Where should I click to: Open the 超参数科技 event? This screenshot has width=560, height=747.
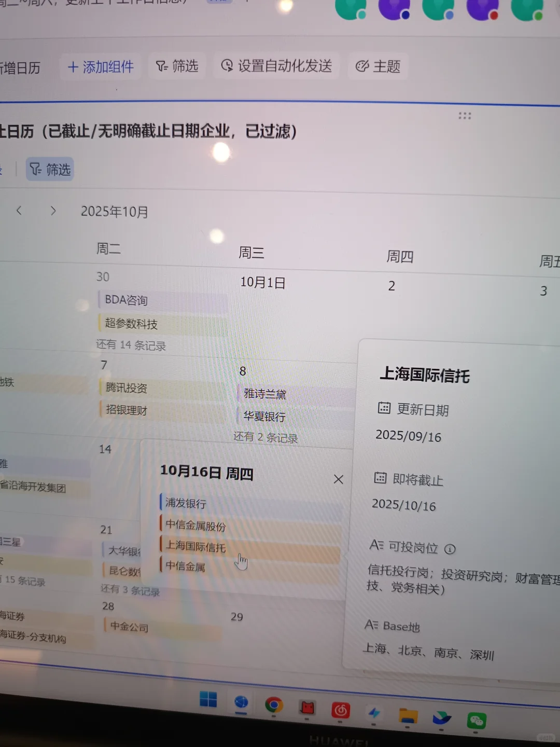click(x=162, y=324)
